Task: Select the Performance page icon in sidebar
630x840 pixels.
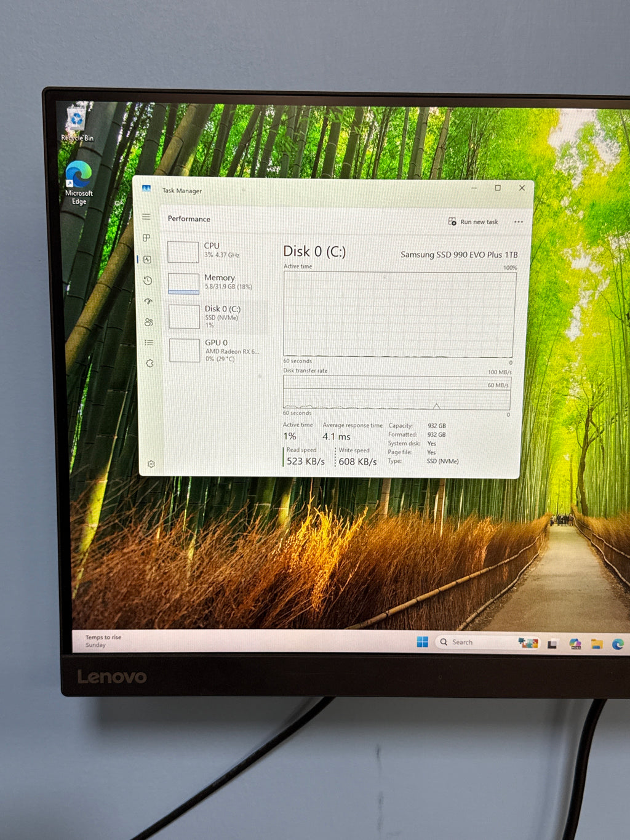Action: point(147,259)
